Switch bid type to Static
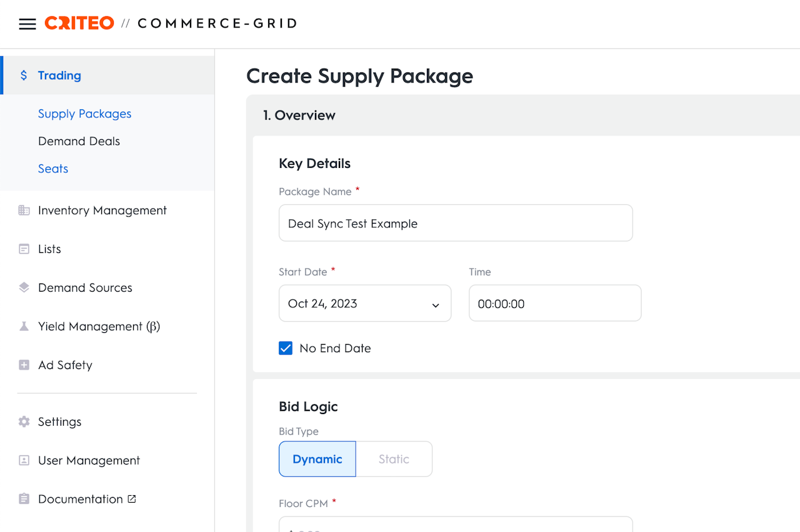This screenshot has width=800, height=532. (394, 459)
